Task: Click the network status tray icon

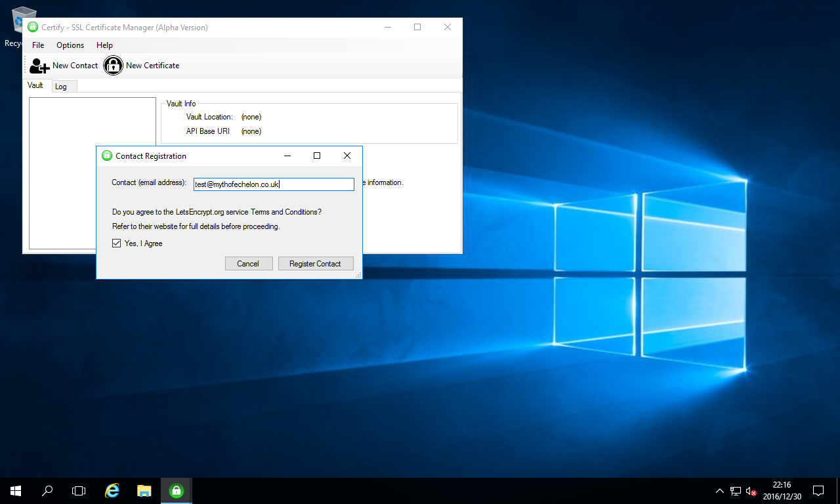Action: click(736, 491)
